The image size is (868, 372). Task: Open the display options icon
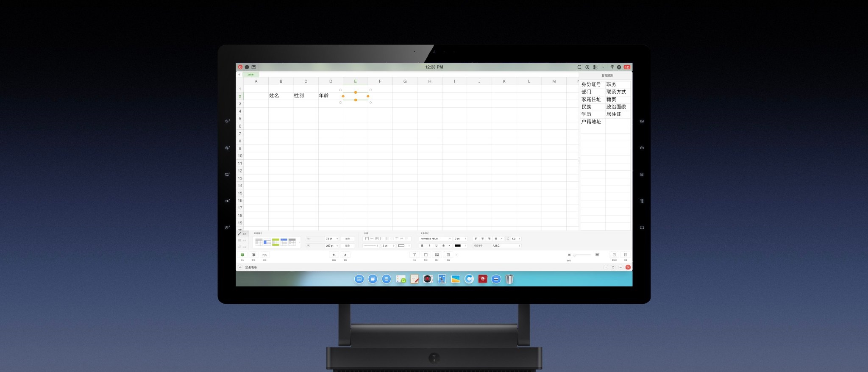point(253,255)
